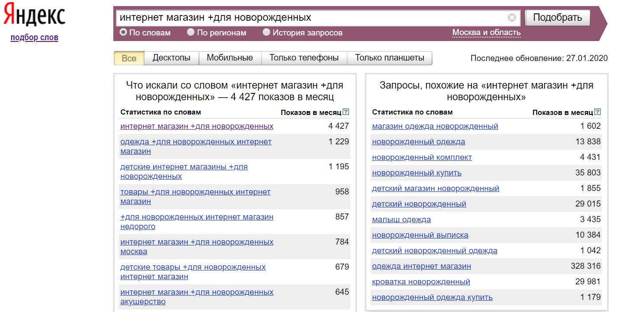Open 'товары +для новорожденных интернет магазин' link

pos(195,197)
